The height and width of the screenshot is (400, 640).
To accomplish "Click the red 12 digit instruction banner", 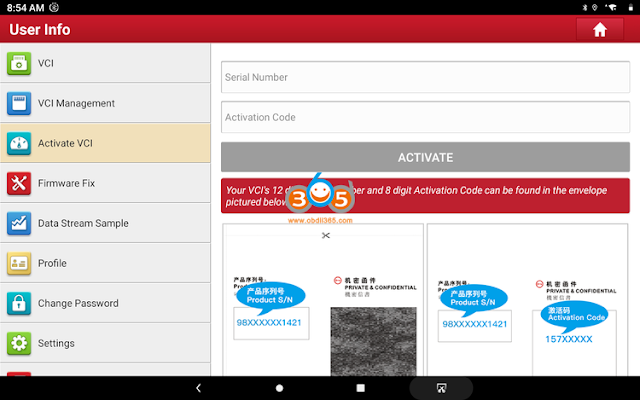I will click(425, 196).
